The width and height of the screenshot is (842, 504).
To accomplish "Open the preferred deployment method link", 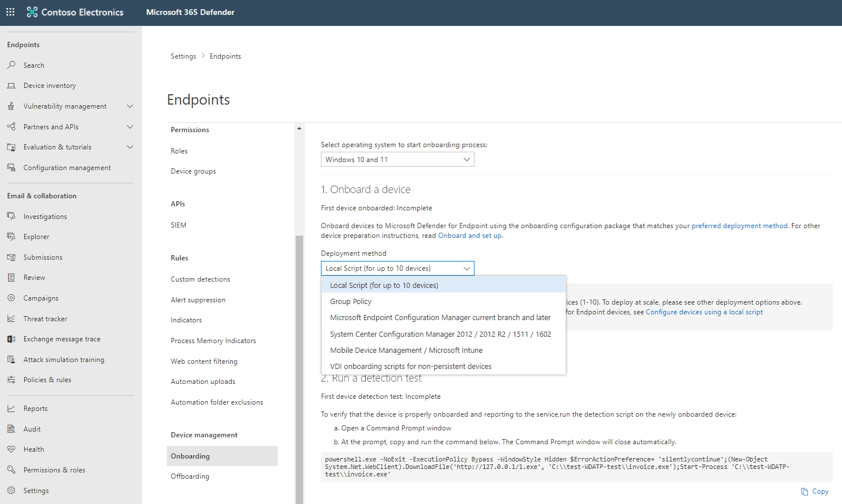I will pos(740,226).
